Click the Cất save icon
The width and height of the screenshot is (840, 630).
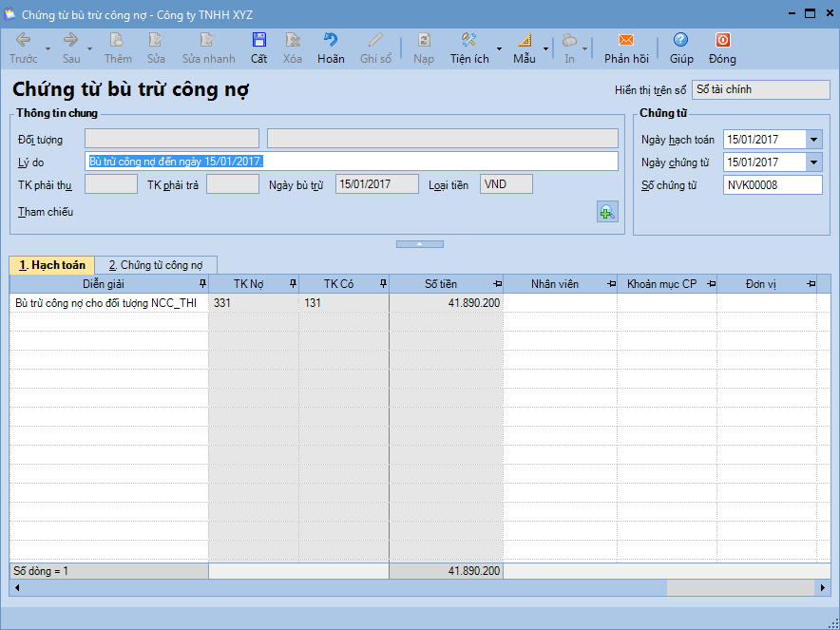pyautogui.click(x=258, y=40)
